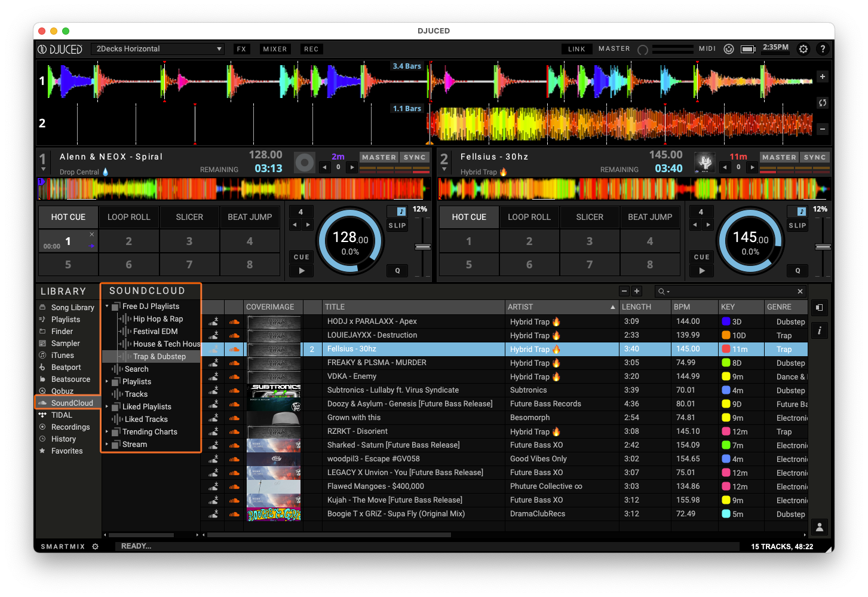Download the Subtronics - Lullaby track
868x597 pixels.
click(213, 390)
